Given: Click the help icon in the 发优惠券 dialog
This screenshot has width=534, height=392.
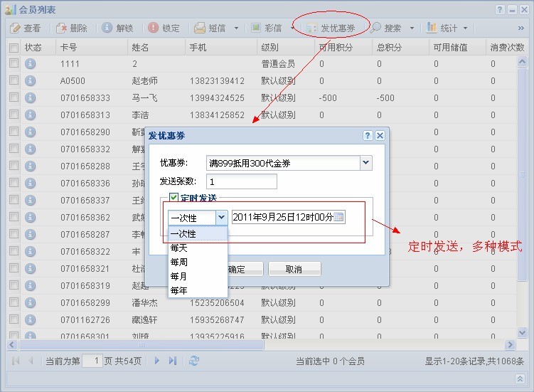Looking at the screenshot, I should [368, 135].
